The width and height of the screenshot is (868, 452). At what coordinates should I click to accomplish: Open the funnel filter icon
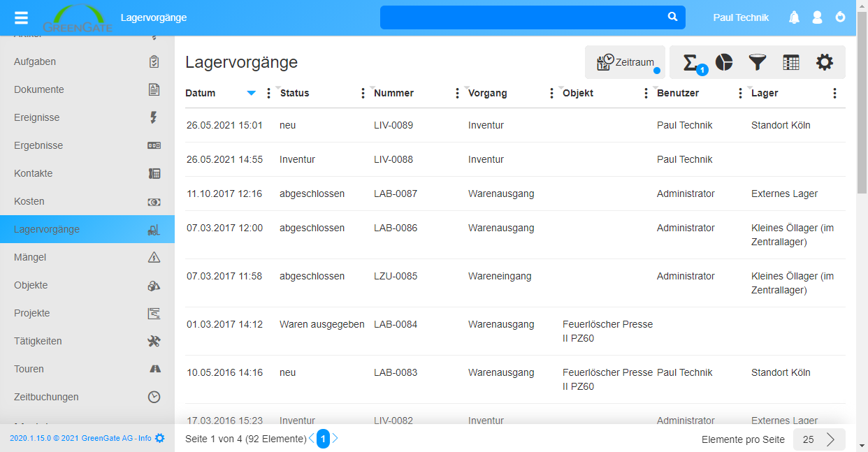[x=758, y=62]
